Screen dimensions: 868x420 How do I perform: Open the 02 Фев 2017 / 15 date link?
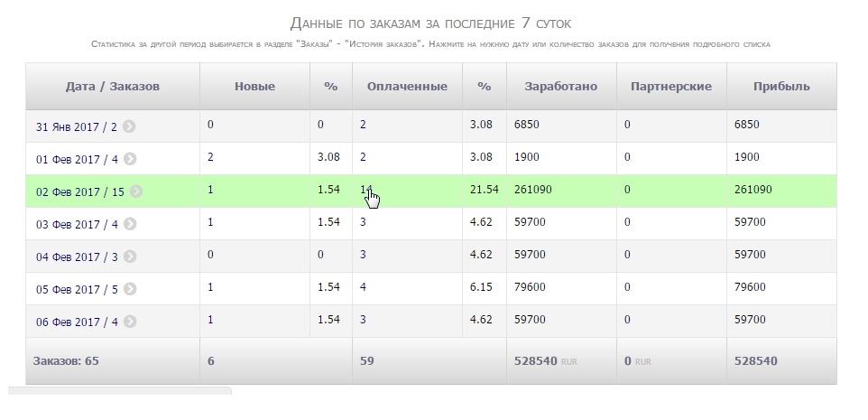click(79, 191)
